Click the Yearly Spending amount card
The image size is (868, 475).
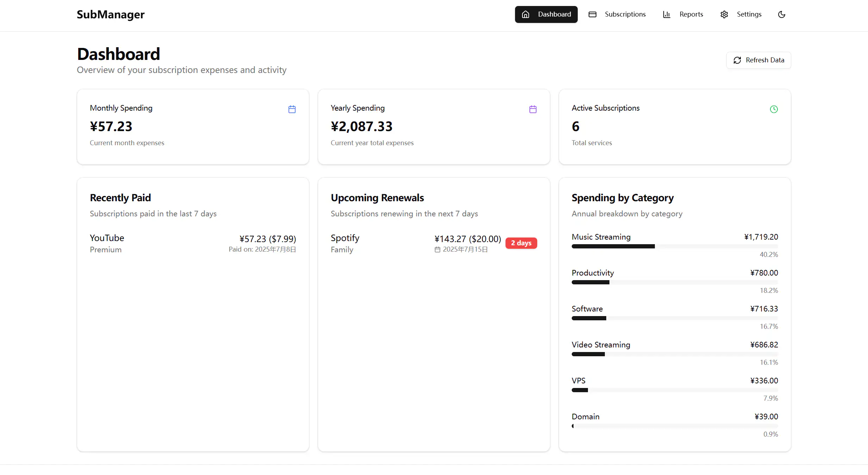pyautogui.click(x=433, y=127)
